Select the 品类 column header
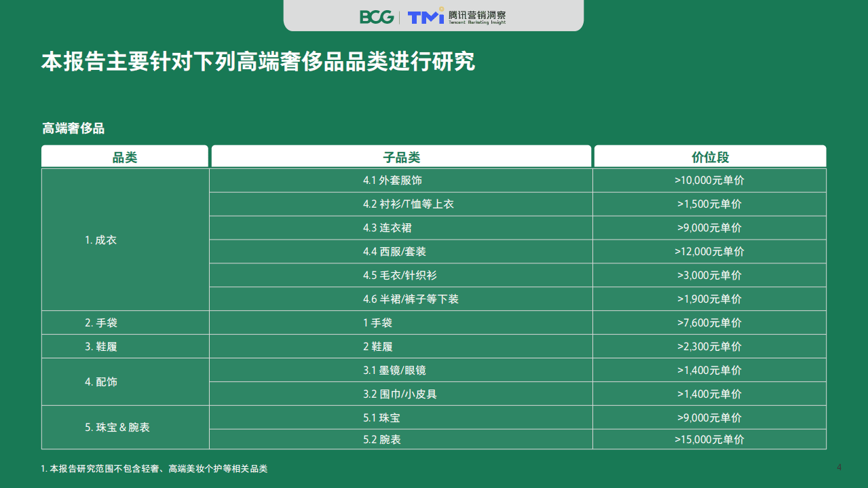The image size is (868, 488). coord(125,156)
